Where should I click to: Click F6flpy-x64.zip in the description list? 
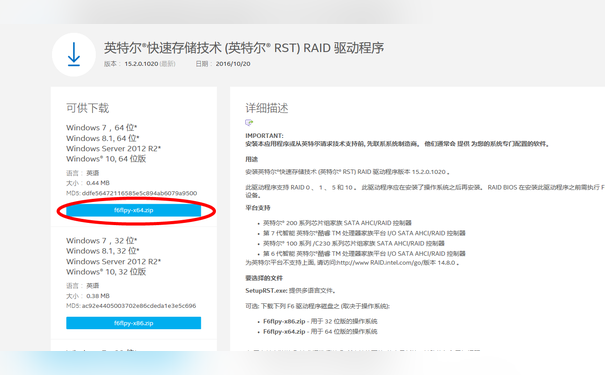click(284, 331)
